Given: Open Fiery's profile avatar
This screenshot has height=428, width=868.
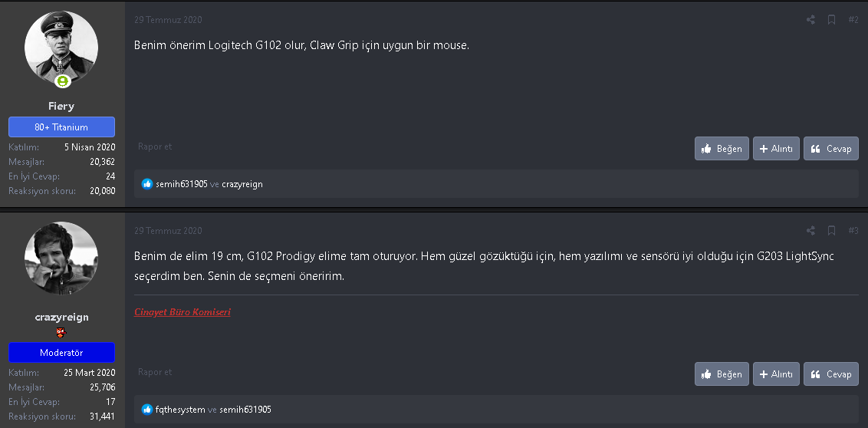Looking at the screenshot, I should [61, 48].
